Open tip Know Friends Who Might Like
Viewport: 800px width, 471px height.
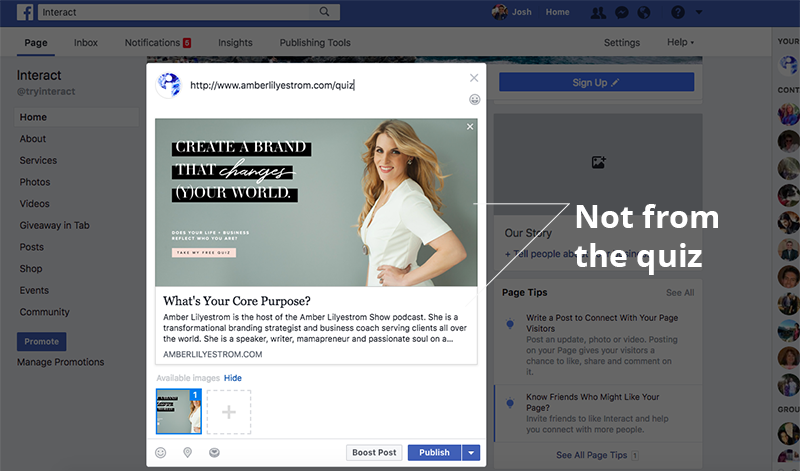click(x=592, y=402)
